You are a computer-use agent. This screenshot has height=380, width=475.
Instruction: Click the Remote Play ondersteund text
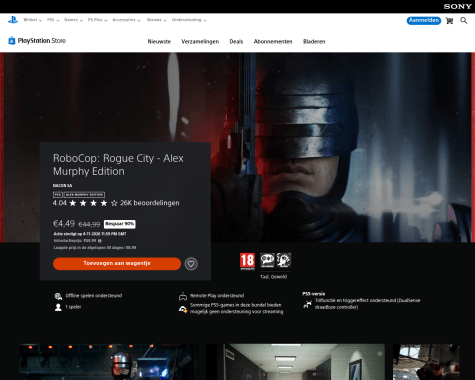click(x=217, y=296)
